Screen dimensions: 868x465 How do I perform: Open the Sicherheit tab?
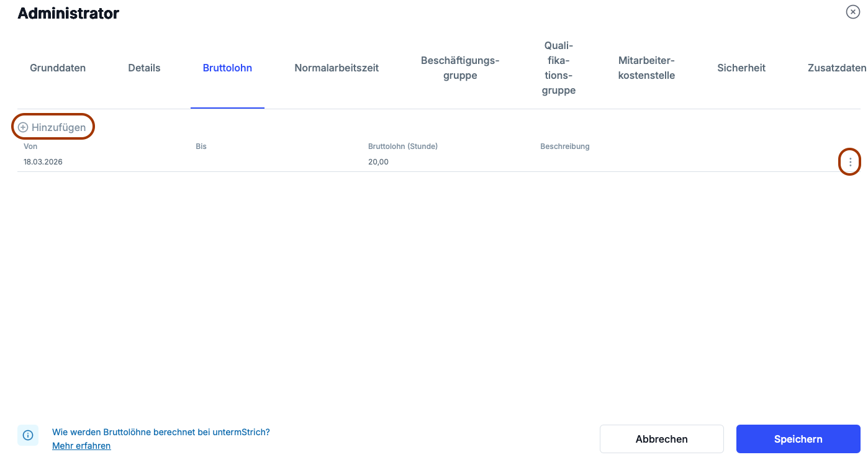coord(741,68)
